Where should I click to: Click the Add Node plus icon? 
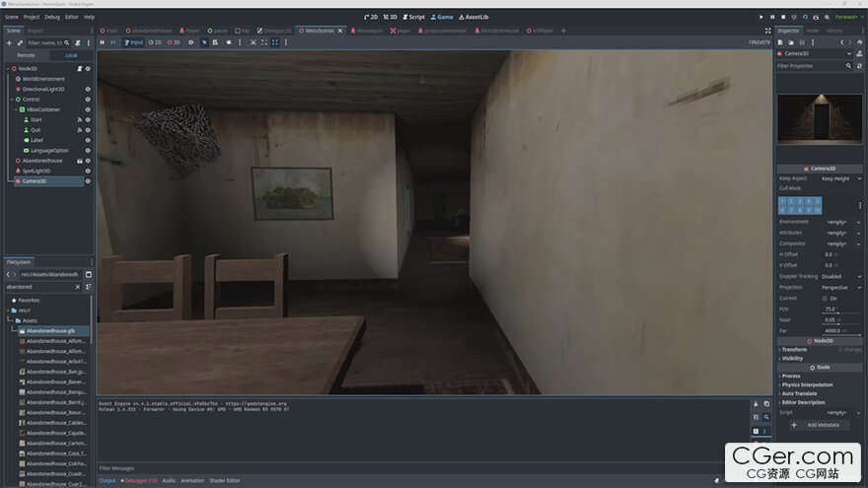9,42
